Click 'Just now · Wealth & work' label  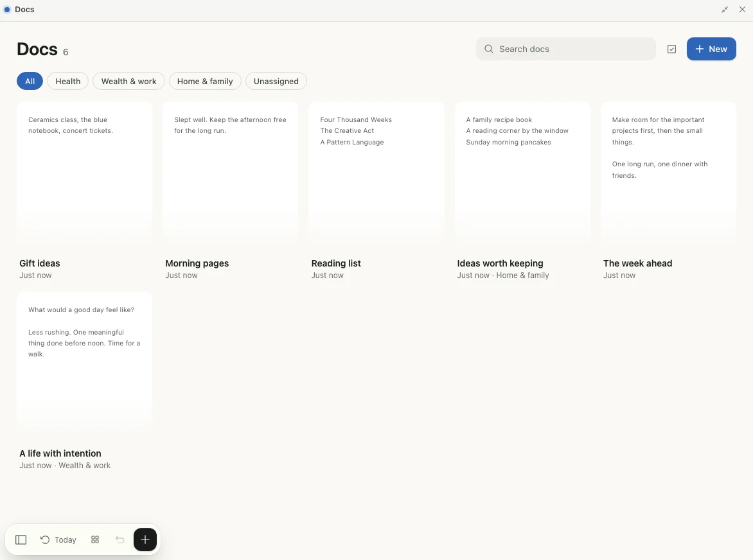point(65,466)
